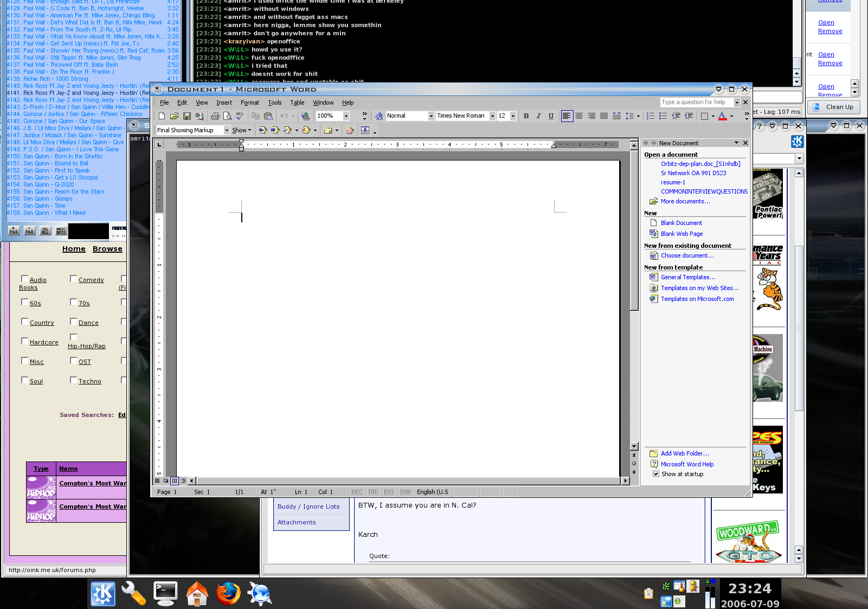Check the Country genre checkbox
The image size is (868, 609).
24,322
